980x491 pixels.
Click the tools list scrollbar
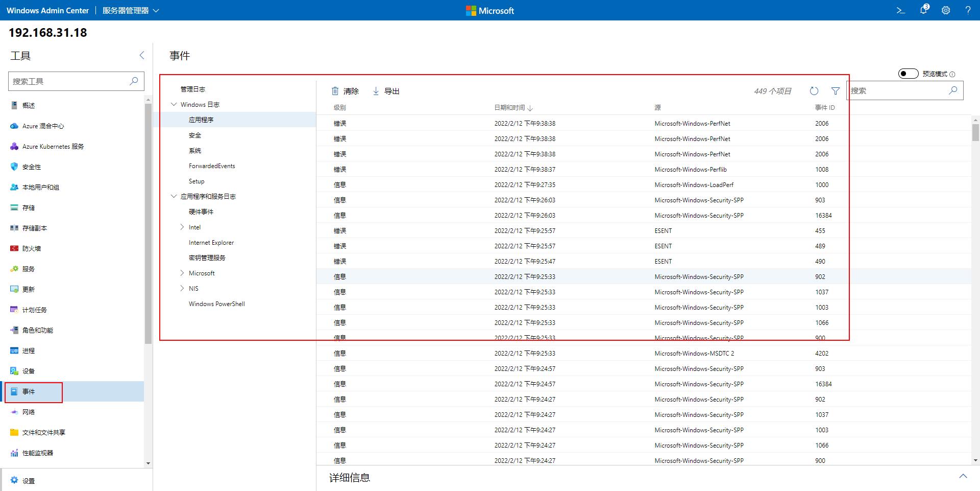(148, 223)
